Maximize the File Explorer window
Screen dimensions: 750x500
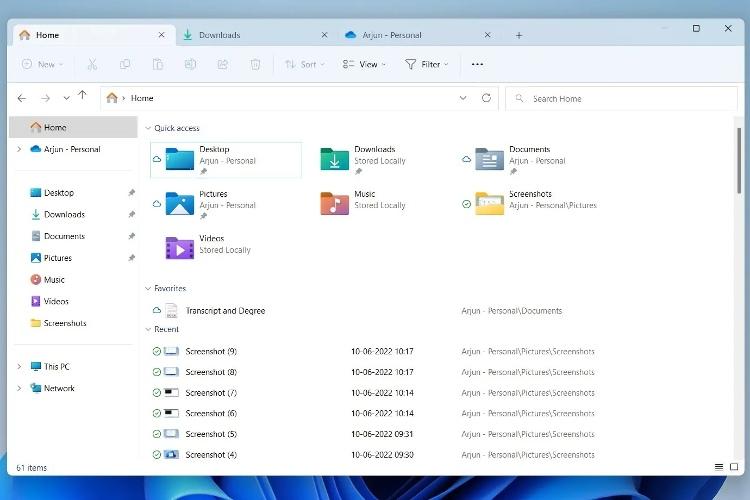click(x=696, y=29)
